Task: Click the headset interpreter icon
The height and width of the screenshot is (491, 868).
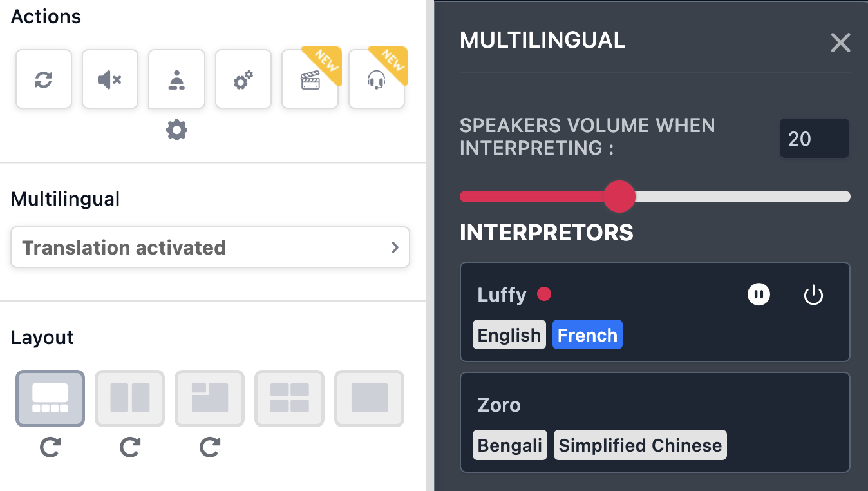Action: click(x=377, y=79)
